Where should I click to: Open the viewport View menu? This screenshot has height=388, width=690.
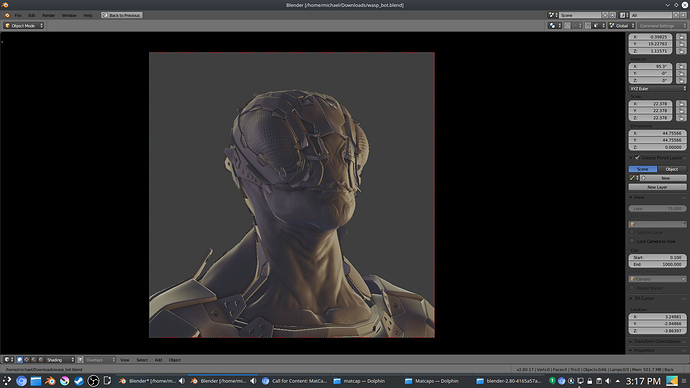point(125,360)
